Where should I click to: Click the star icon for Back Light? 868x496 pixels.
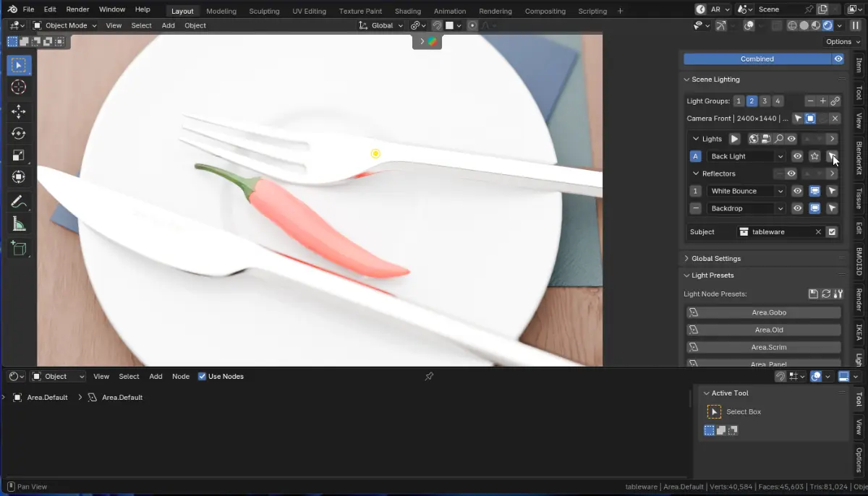click(x=814, y=156)
